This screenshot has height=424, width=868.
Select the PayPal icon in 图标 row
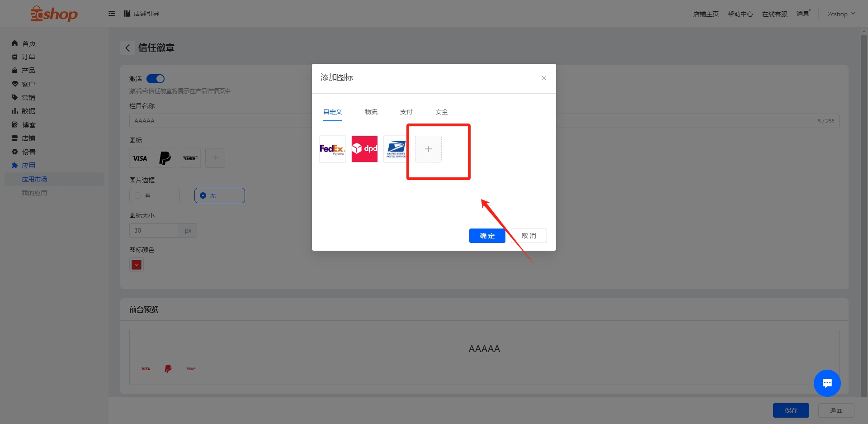click(x=165, y=158)
